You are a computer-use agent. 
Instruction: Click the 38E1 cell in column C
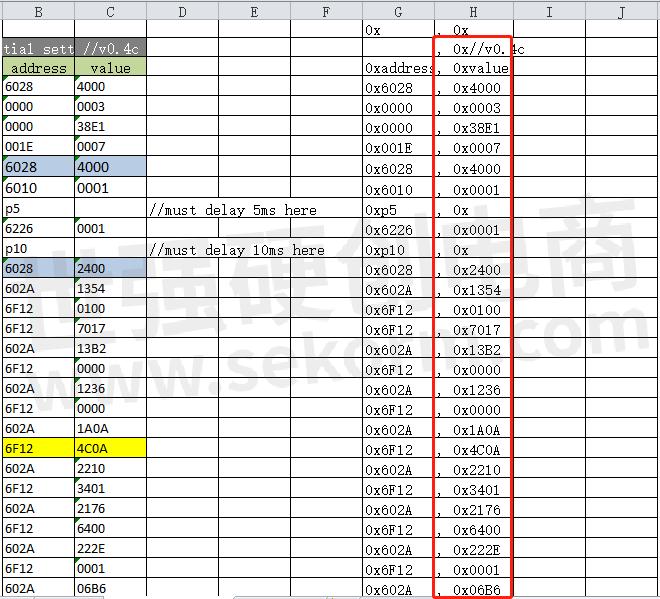pyautogui.click(x=110, y=128)
